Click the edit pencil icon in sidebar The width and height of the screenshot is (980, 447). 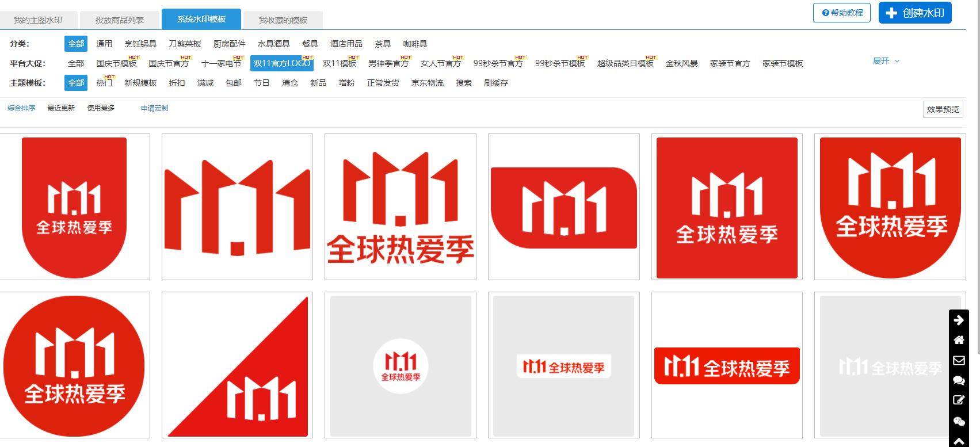(959, 400)
